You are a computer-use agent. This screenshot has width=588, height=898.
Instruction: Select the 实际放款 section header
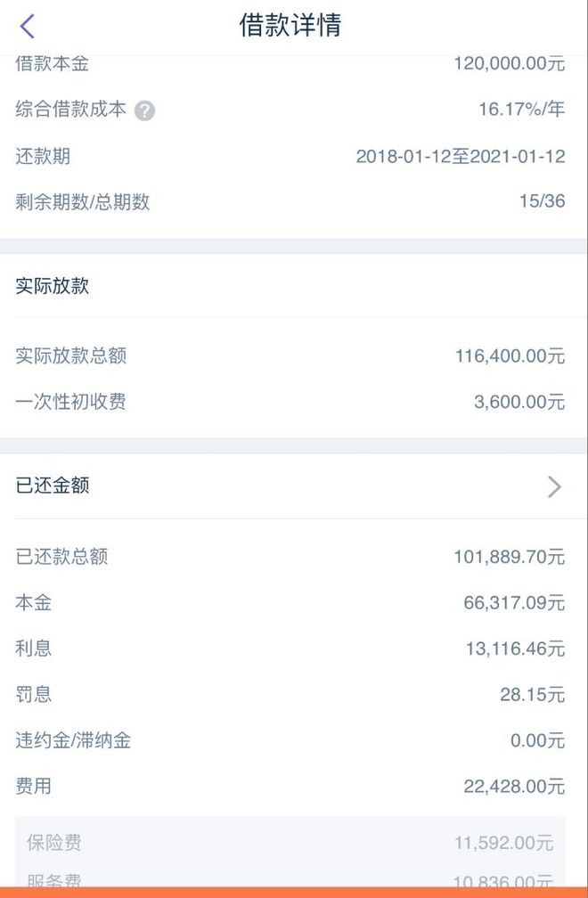coord(40,286)
